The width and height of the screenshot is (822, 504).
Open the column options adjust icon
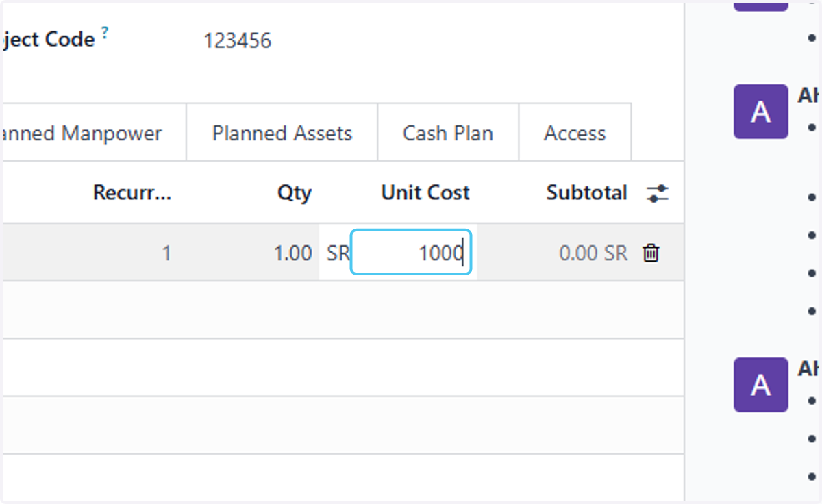pyautogui.click(x=658, y=193)
